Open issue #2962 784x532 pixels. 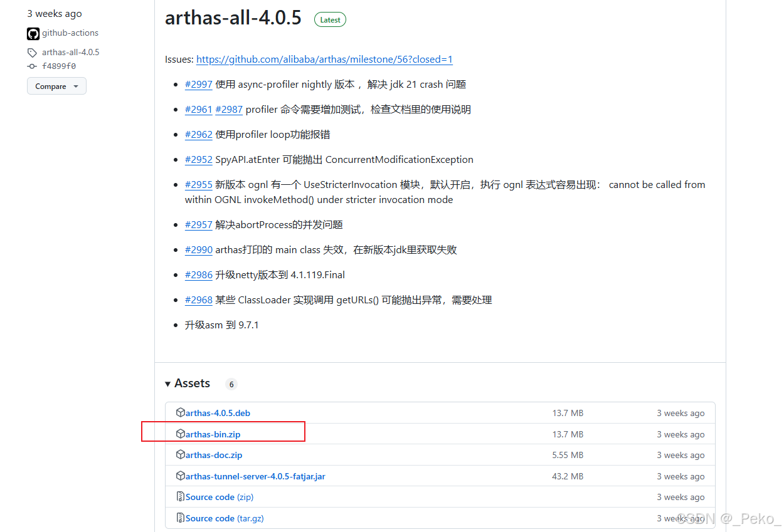[x=199, y=135]
